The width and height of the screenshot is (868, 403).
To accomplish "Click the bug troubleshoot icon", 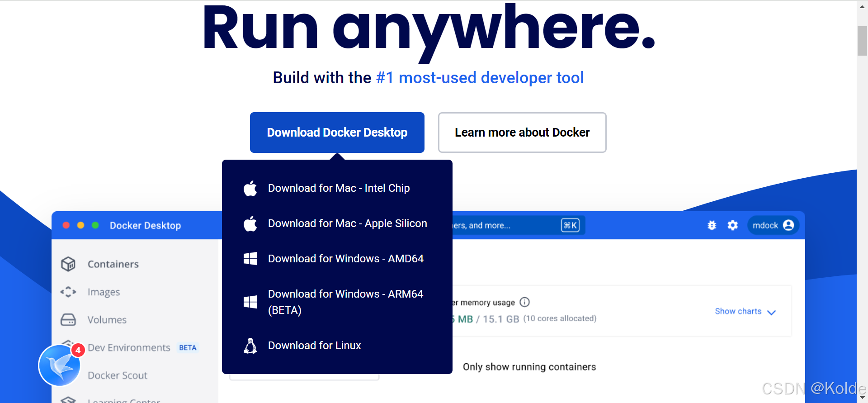I will 712,225.
